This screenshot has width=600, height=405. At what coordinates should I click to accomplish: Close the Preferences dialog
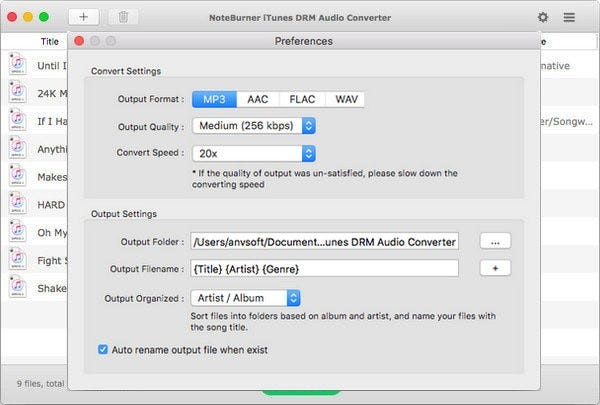click(79, 41)
